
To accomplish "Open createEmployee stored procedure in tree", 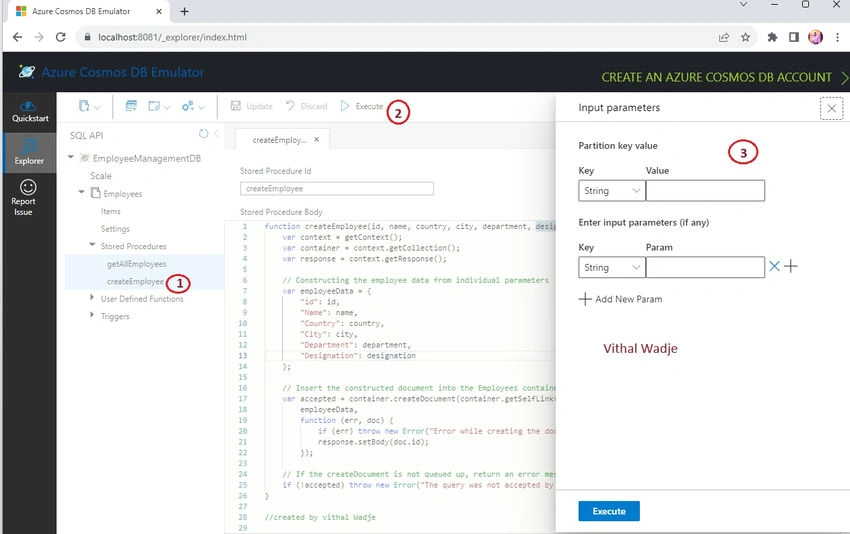I will coord(135,281).
